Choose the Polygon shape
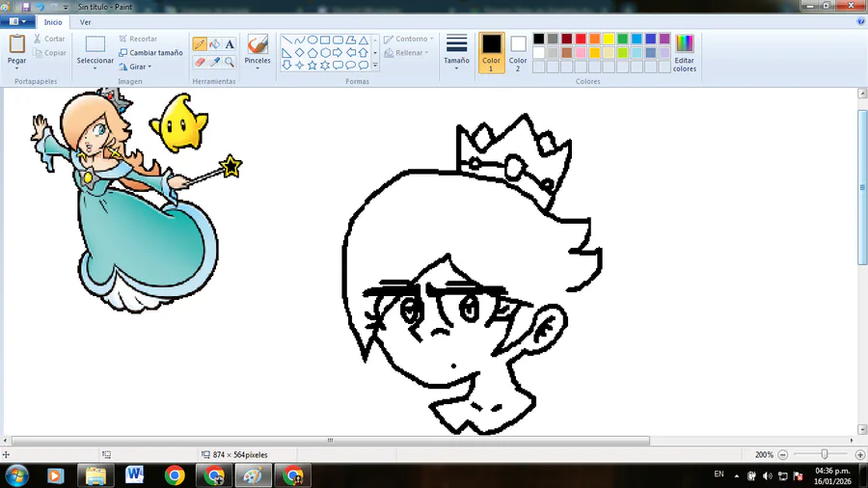 click(x=350, y=40)
